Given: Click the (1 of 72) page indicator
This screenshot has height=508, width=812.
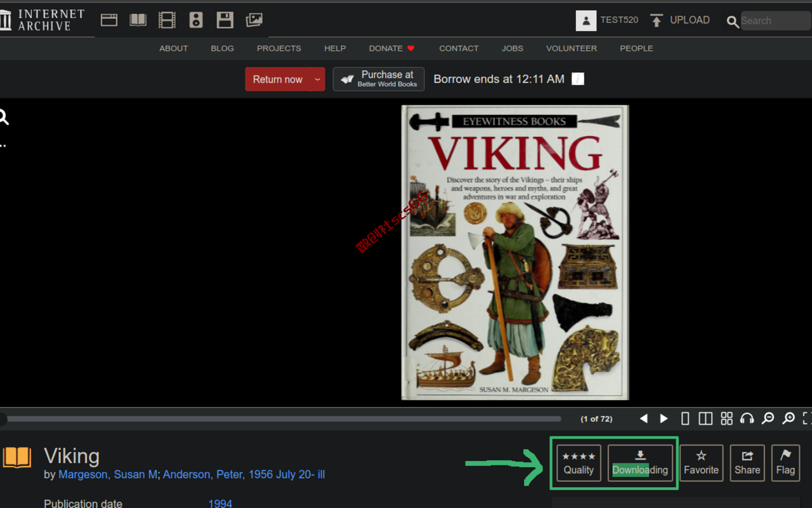Looking at the screenshot, I should (x=596, y=419).
